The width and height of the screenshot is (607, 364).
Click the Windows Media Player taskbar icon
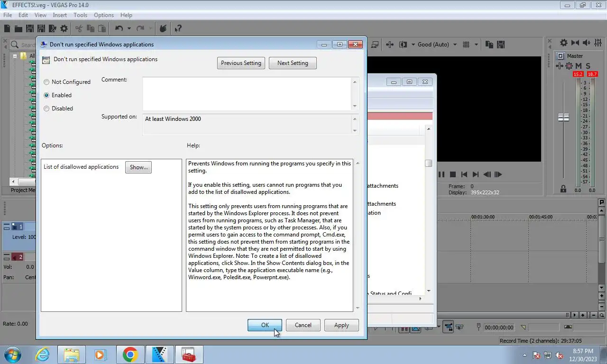[101, 355]
